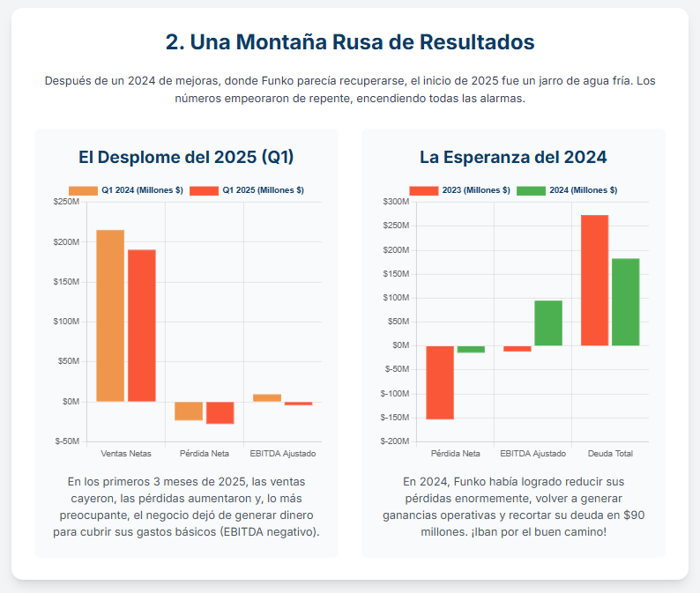Select the red 2023 EBITDA Ajustado bar
700x593 pixels.
(518, 348)
